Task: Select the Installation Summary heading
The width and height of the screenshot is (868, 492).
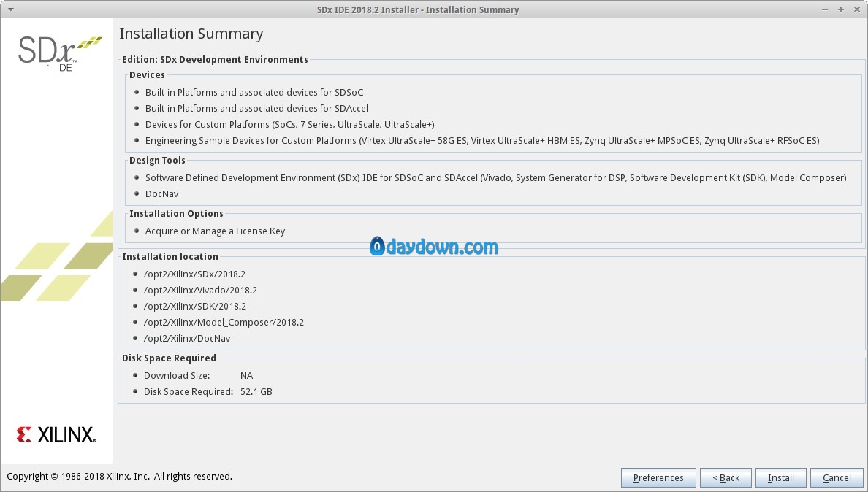Action: pyautogui.click(x=191, y=34)
